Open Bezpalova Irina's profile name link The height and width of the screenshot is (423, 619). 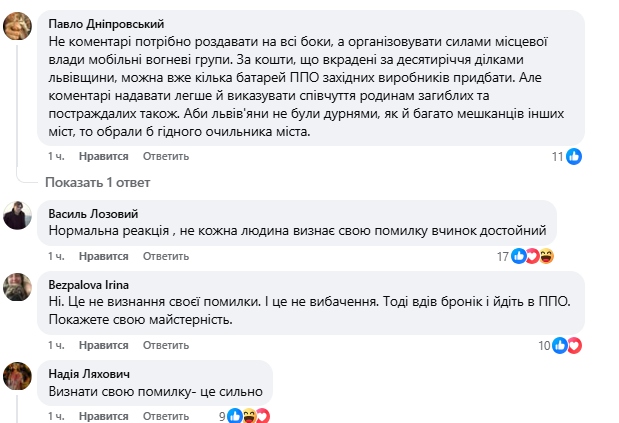coord(89,284)
